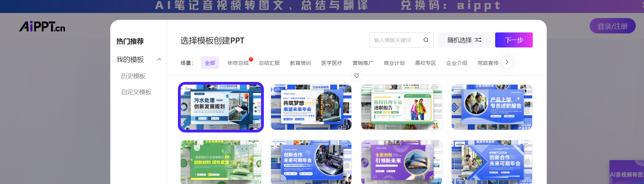Filter templates by 教育培训
644x184 pixels.
click(300, 63)
